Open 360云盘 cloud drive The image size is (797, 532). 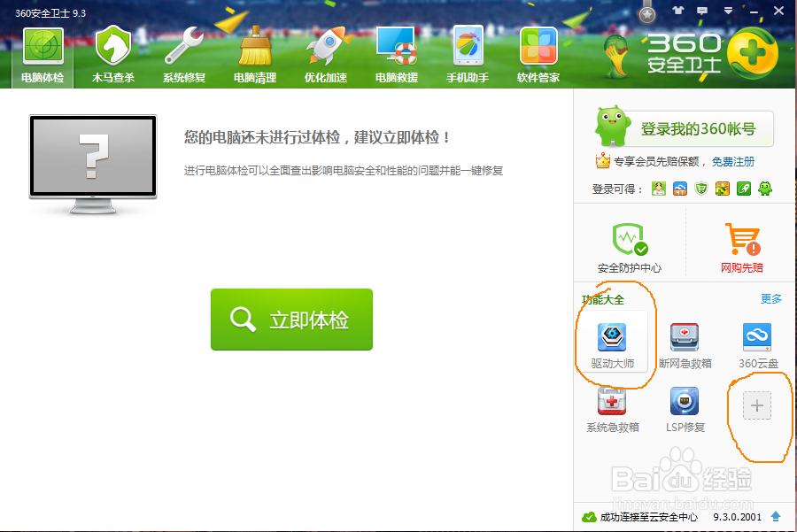pos(758,345)
